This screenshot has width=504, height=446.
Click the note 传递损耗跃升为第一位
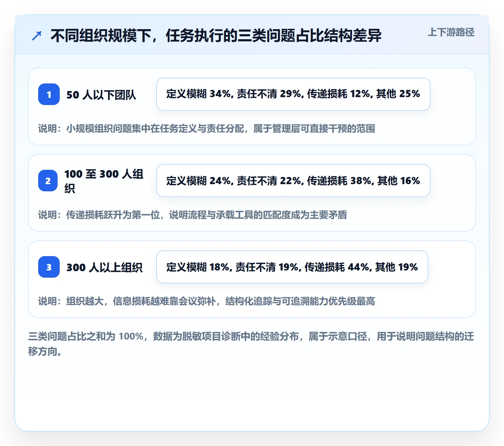tap(193, 215)
